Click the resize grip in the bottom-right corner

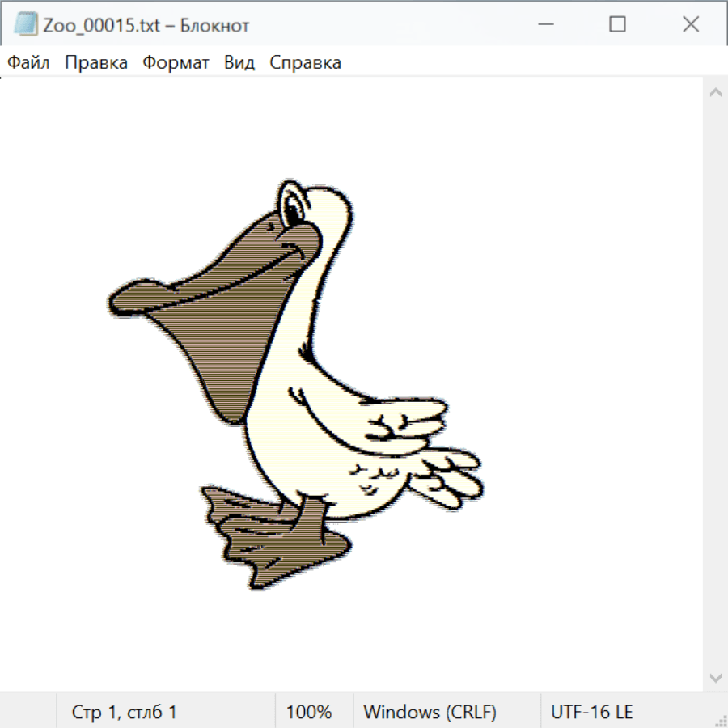click(720, 720)
